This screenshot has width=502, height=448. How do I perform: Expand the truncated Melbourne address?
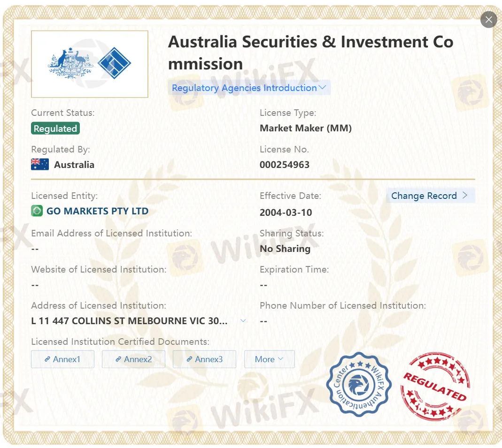pos(243,321)
